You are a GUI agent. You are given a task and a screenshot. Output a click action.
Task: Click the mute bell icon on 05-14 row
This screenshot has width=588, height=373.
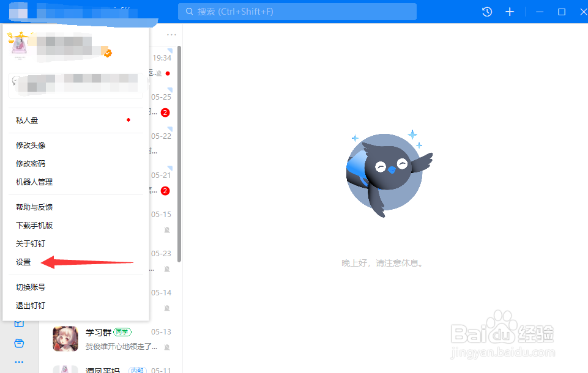167,308
